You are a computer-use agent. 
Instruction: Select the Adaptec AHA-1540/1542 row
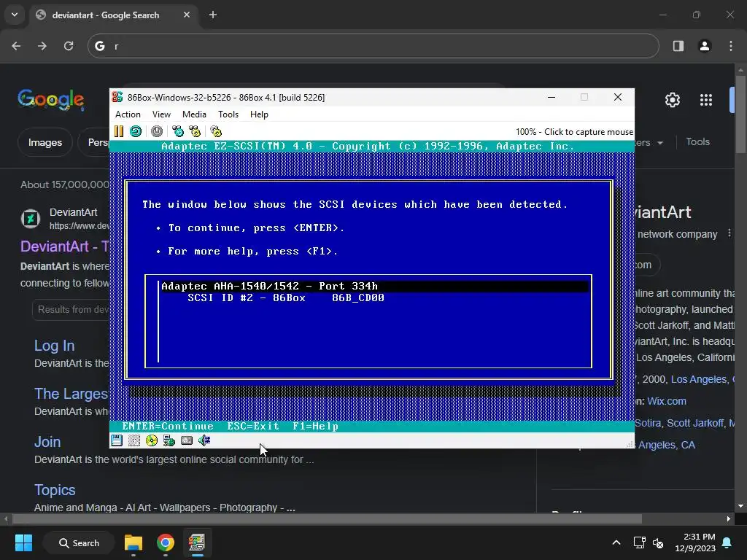click(x=374, y=286)
